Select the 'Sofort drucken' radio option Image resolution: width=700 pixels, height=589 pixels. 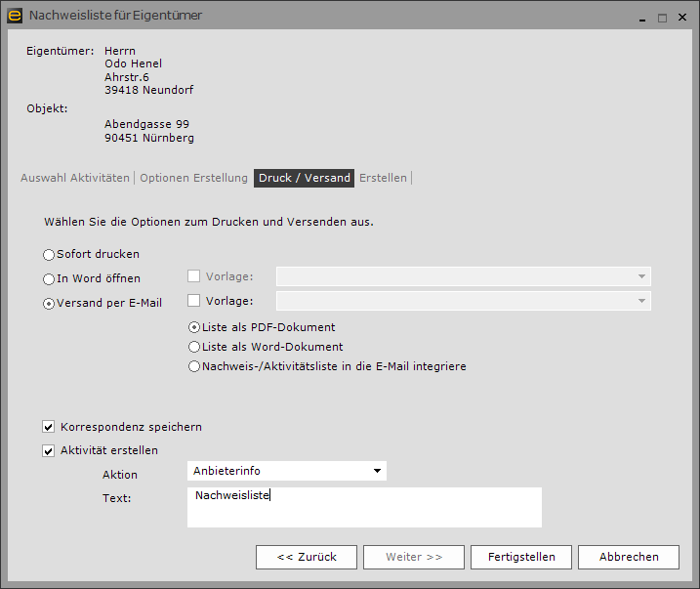coord(49,254)
